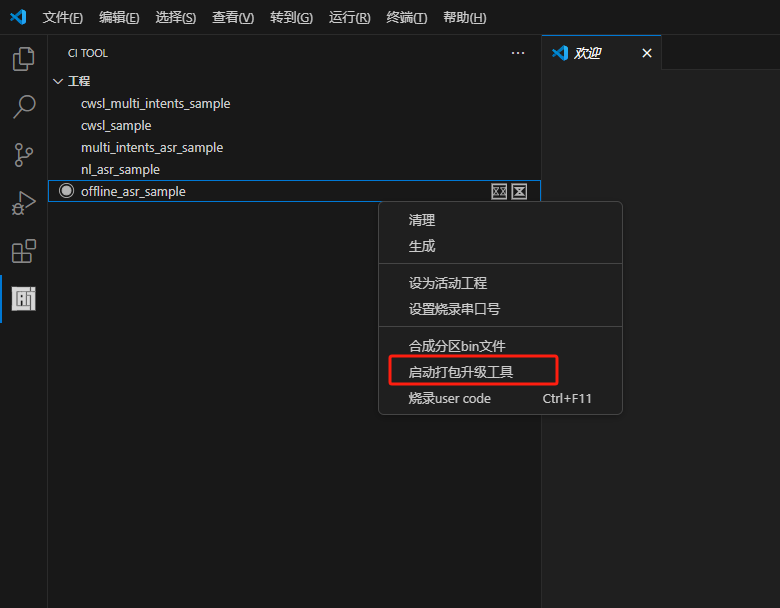Open the Run and Debug view icon

[x=23, y=203]
